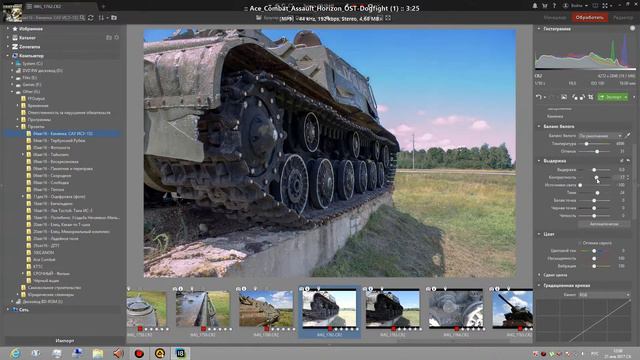Collapse the Histogram panel section
640x360 pixels.
539,29
